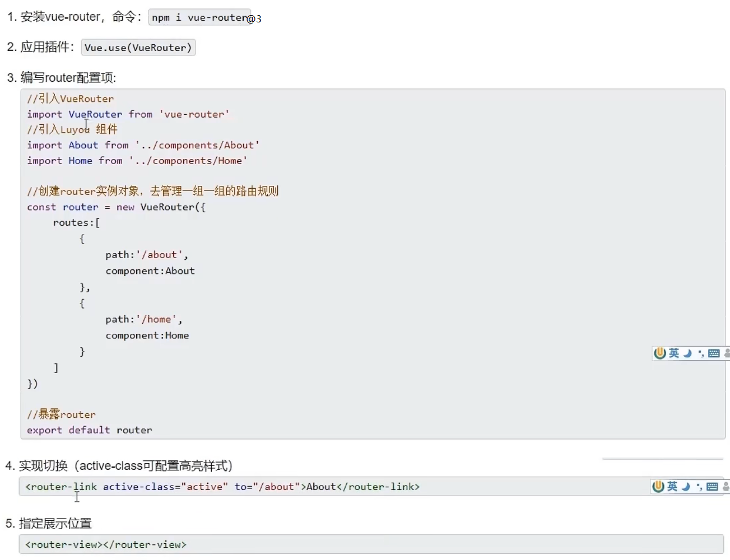The image size is (730, 560).
Task: Click the comment '//引入Luyou 组件'
Action: coord(72,129)
